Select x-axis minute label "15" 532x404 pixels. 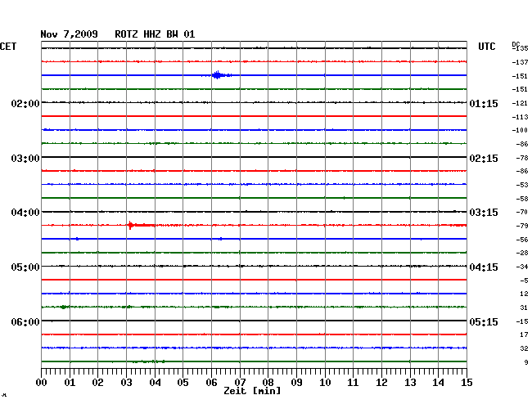pyautogui.click(x=467, y=383)
